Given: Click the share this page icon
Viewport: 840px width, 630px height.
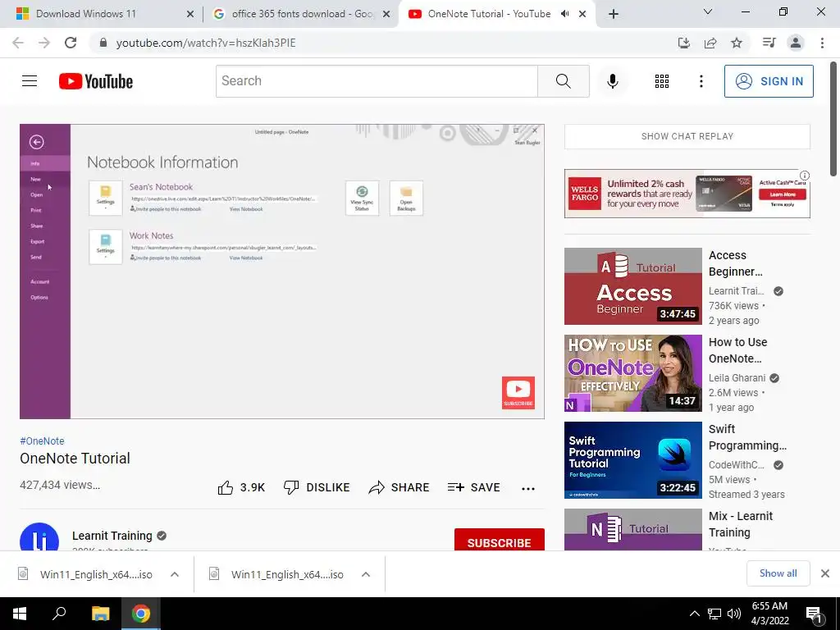Looking at the screenshot, I should point(710,43).
